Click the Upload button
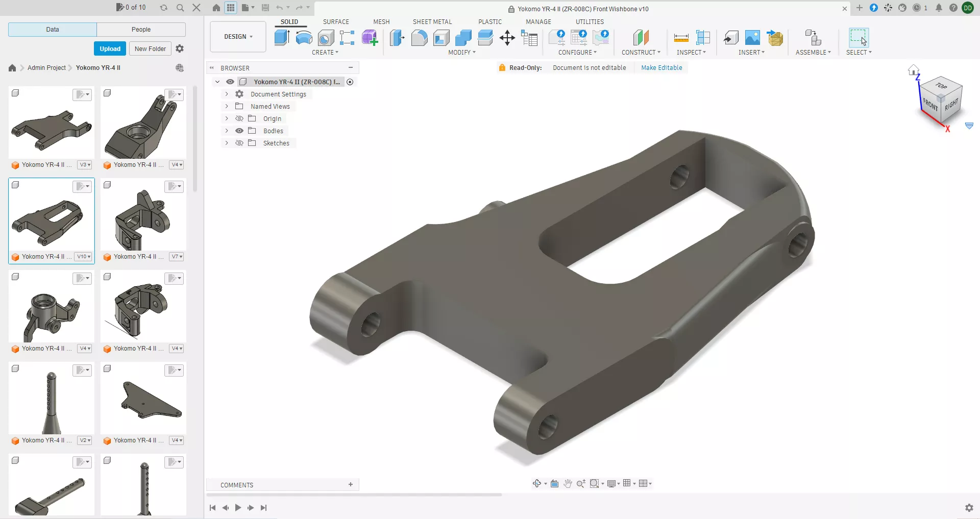 pos(110,49)
